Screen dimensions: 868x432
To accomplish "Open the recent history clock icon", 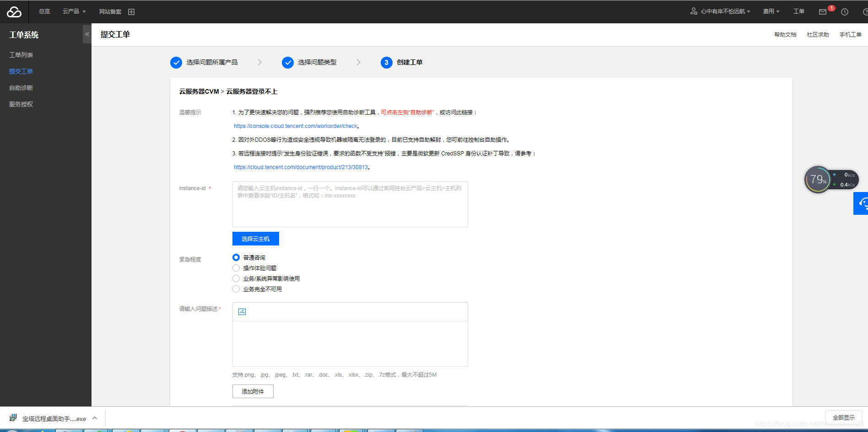I will 844,11.
